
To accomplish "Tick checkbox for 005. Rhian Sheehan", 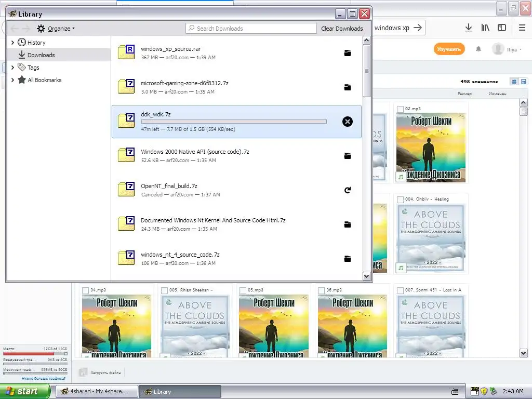I will tap(164, 290).
